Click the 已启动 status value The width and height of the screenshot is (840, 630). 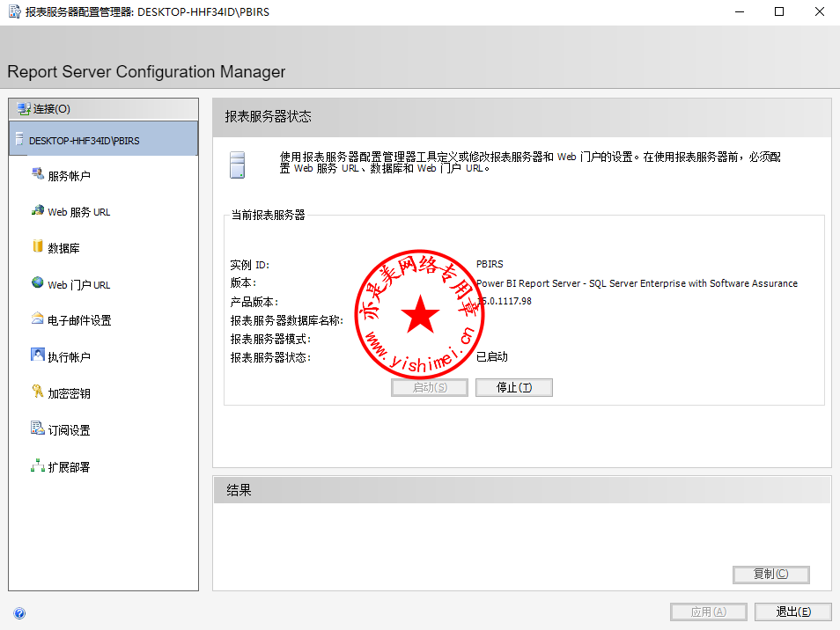[492, 357]
